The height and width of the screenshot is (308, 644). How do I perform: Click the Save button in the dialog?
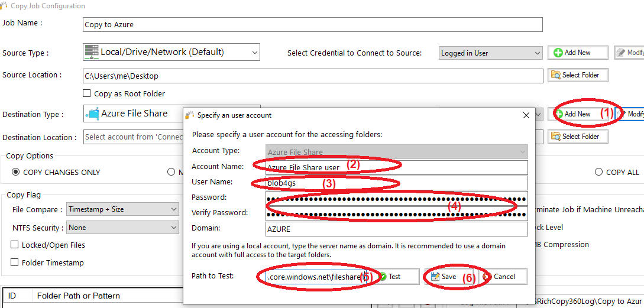[444, 277]
